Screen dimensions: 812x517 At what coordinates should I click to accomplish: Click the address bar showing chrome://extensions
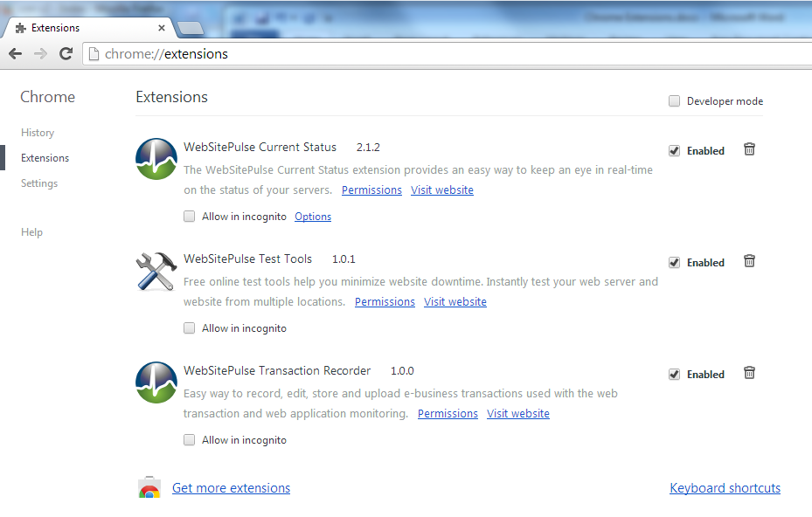[x=446, y=54]
